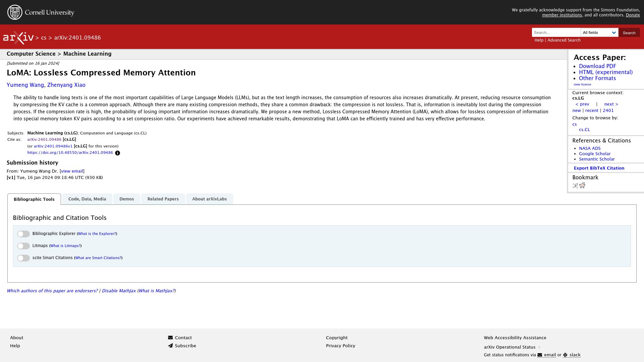Screen dimensions: 644x362
Task: Click Advanced Search link
Action: click(x=564, y=40)
